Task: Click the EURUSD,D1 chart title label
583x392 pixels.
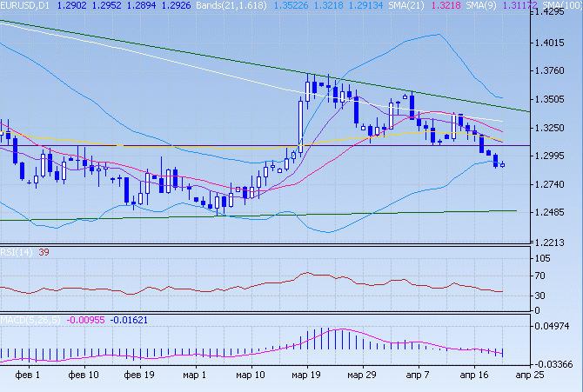Action: (24, 6)
